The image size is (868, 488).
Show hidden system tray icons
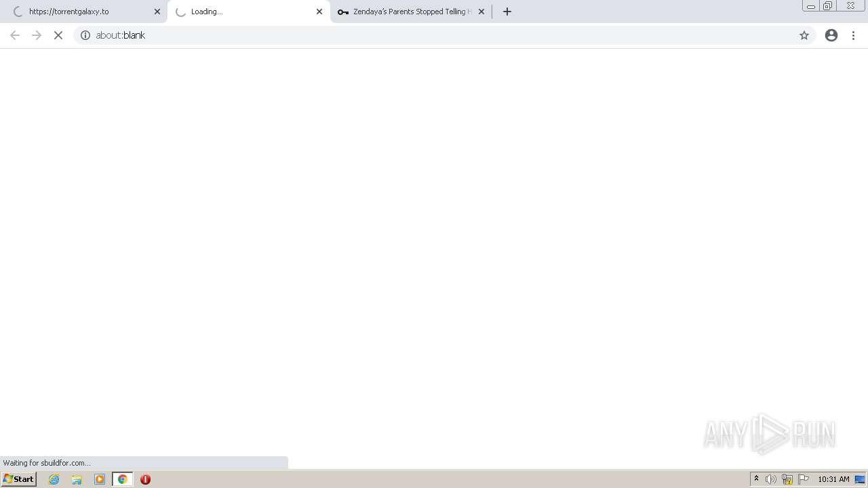click(x=757, y=479)
